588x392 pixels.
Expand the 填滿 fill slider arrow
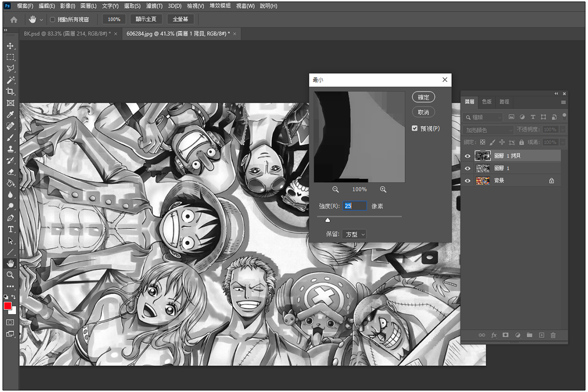pos(562,142)
